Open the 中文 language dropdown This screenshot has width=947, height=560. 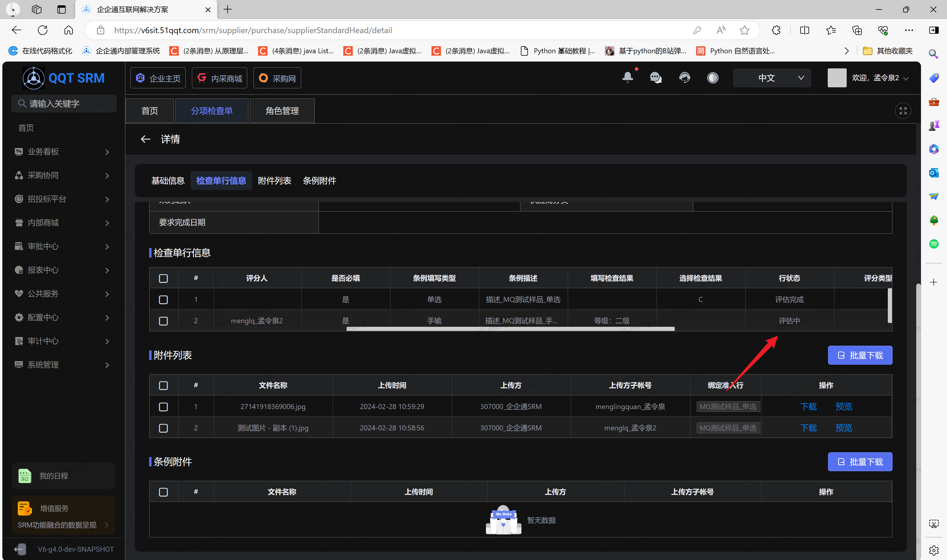click(x=772, y=78)
